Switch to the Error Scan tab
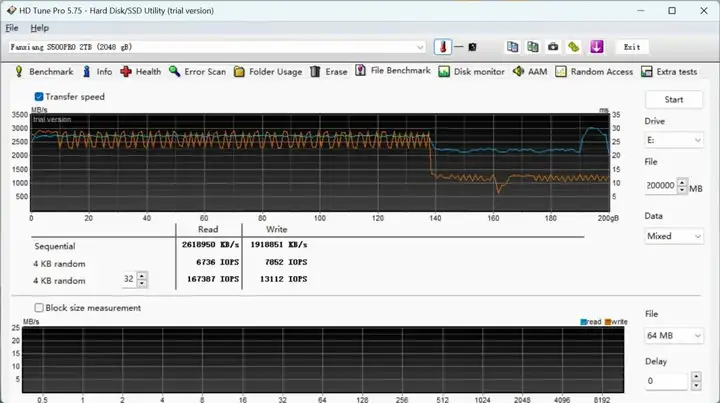The image size is (720, 403). click(x=197, y=72)
